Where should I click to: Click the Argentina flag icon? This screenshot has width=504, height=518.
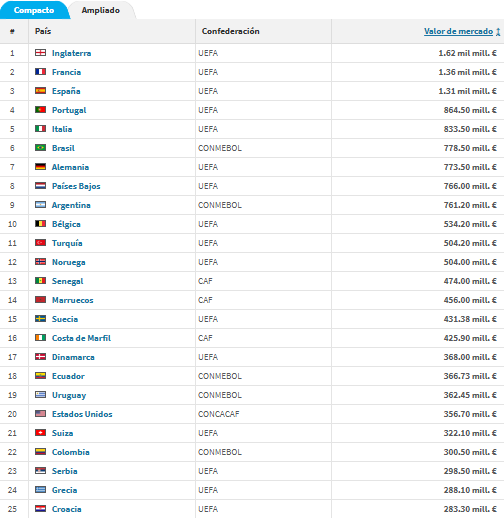pyautogui.click(x=40, y=205)
